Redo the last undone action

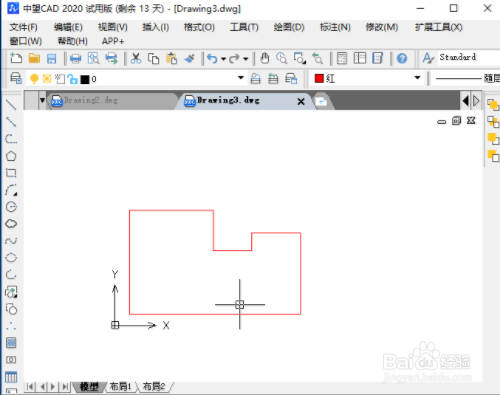pyautogui.click(x=234, y=59)
